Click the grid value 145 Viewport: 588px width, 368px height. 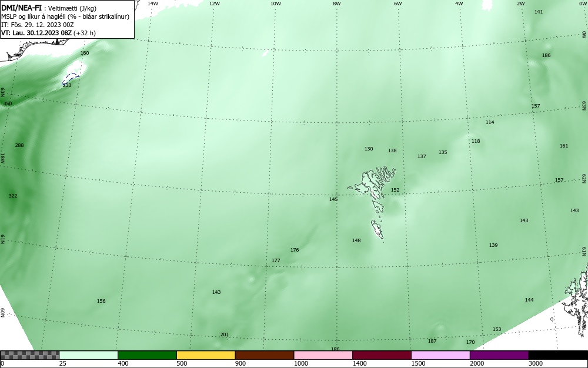click(333, 199)
